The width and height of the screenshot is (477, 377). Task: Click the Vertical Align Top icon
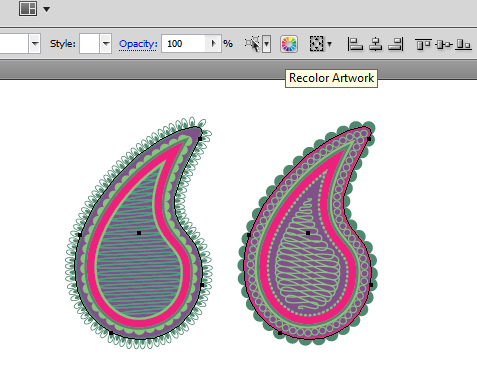coord(423,44)
